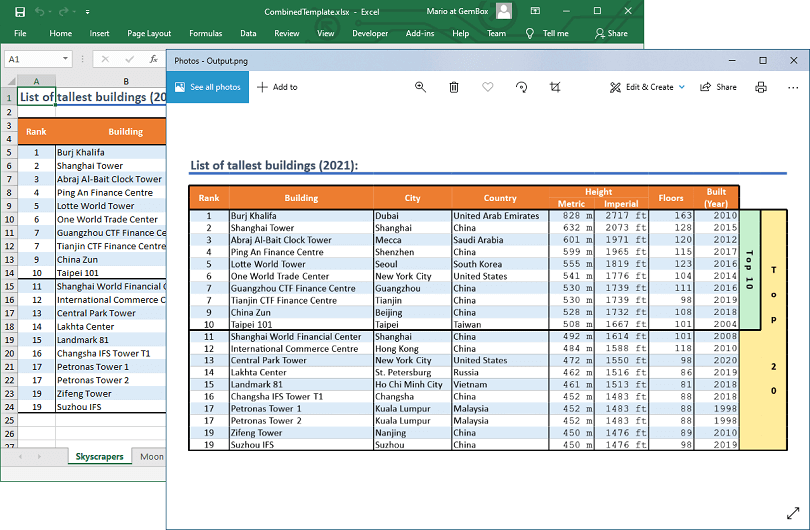Click the zoom magnifier icon in Photos

tap(420, 87)
